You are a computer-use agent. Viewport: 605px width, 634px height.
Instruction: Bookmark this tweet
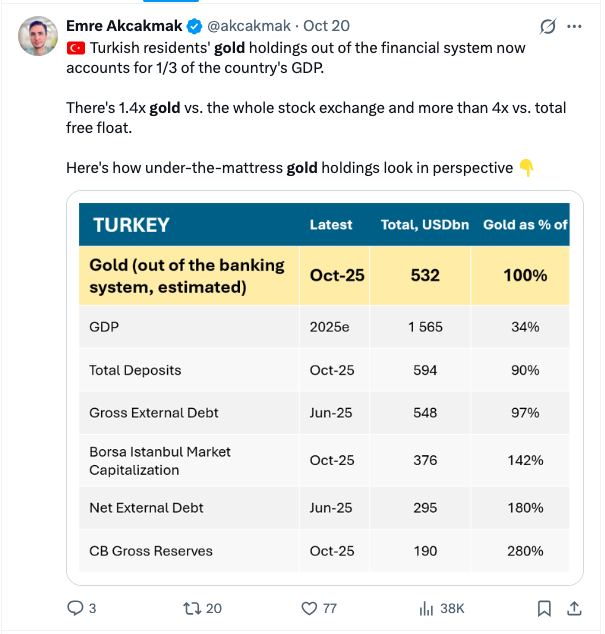click(x=544, y=607)
